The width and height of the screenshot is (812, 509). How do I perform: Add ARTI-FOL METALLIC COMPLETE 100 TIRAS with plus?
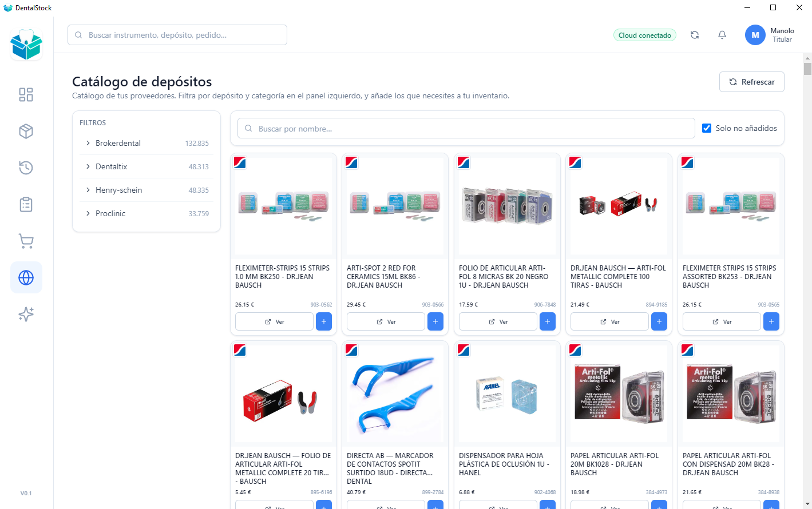pyautogui.click(x=659, y=321)
